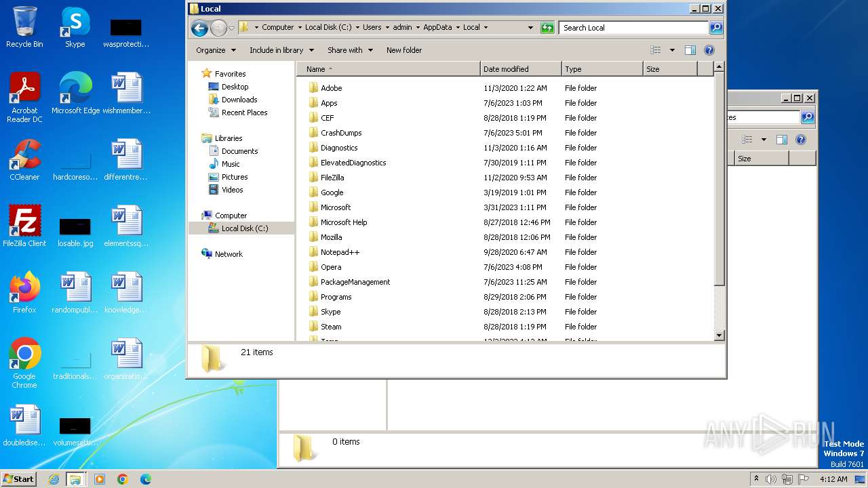Click New folder button

click(x=404, y=50)
